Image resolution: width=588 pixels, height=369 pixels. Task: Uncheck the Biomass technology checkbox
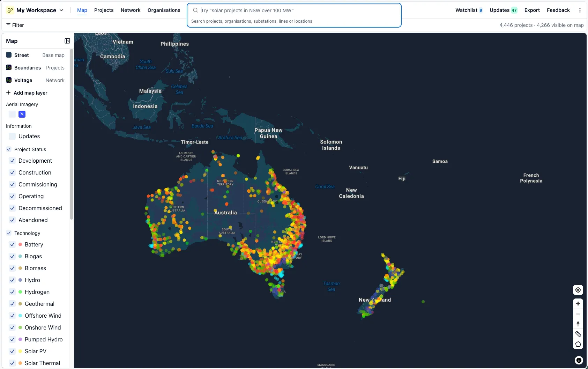[12, 268]
